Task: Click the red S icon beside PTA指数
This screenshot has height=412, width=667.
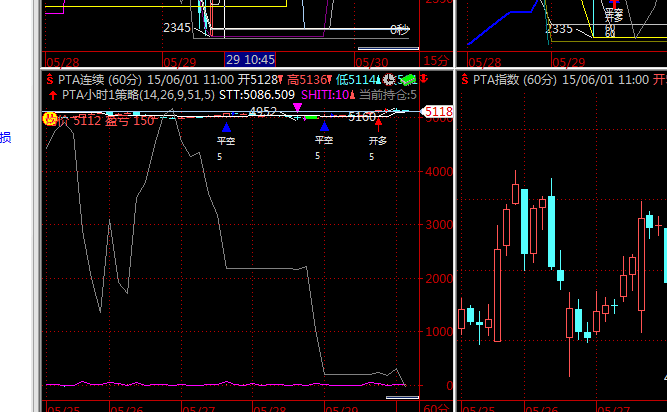Action: coord(462,78)
